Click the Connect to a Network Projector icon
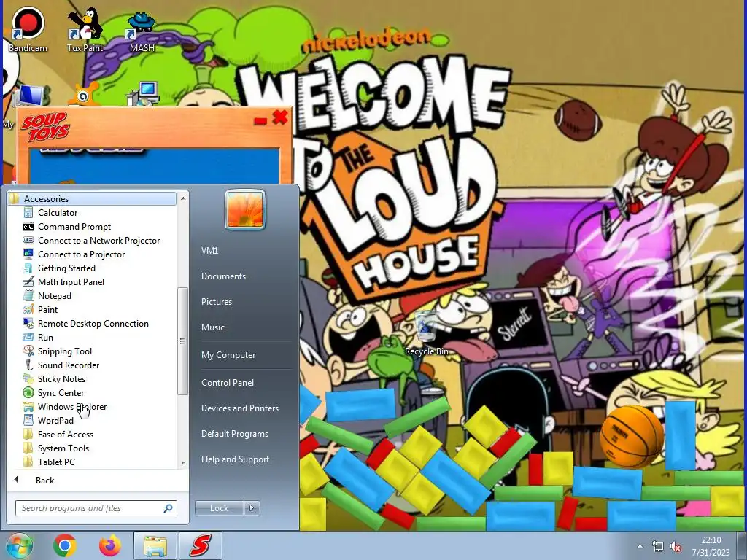The image size is (747, 560). [x=28, y=240]
